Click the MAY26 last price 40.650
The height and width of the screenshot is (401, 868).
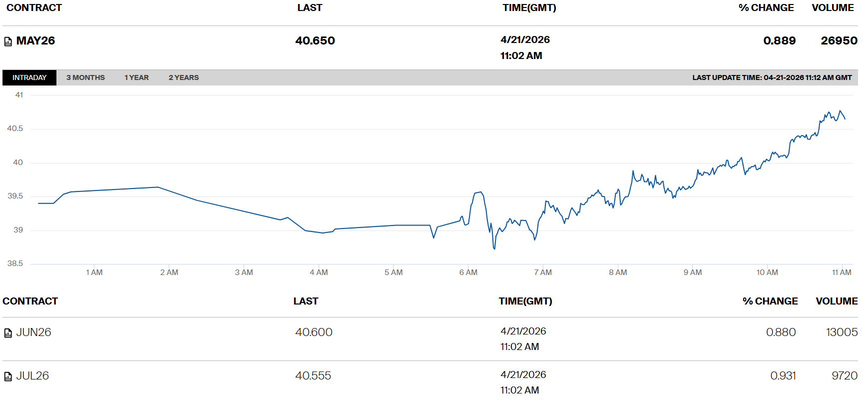315,41
